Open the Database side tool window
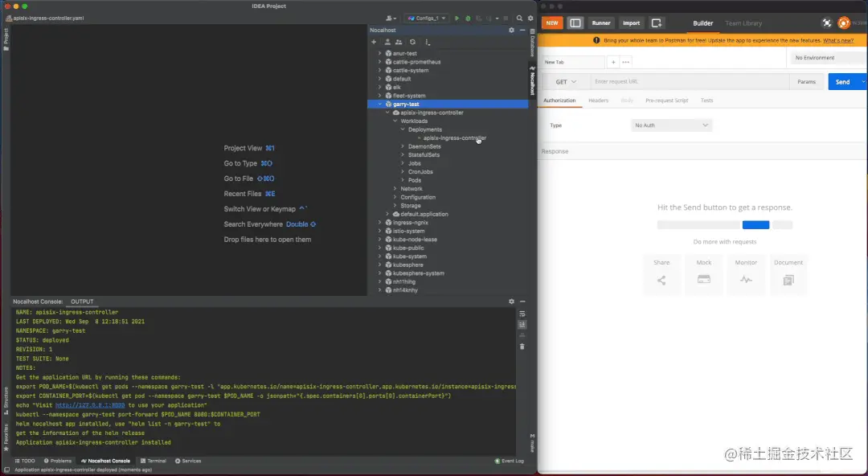Image resolution: width=868 pixels, height=476 pixels. [x=533, y=43]
